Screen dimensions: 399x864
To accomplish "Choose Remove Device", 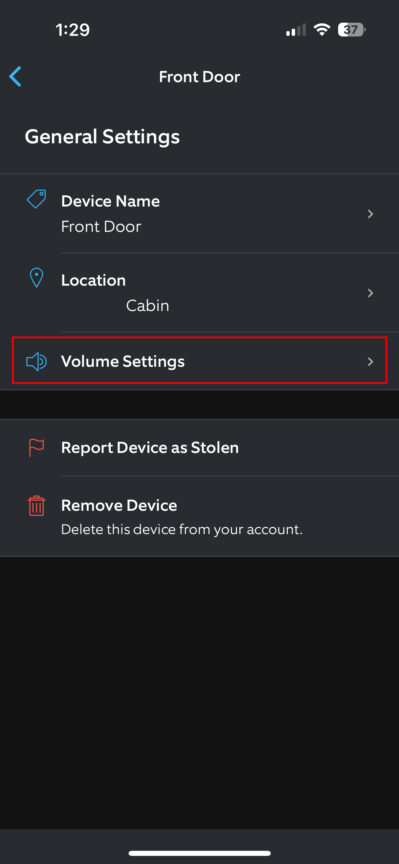I will point(200,516).
